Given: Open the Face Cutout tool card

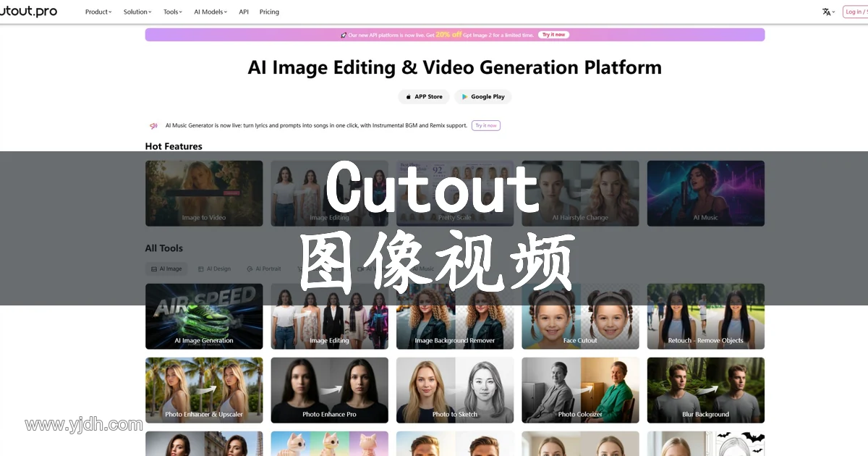Looking at the screenshot, I should 580,316.
